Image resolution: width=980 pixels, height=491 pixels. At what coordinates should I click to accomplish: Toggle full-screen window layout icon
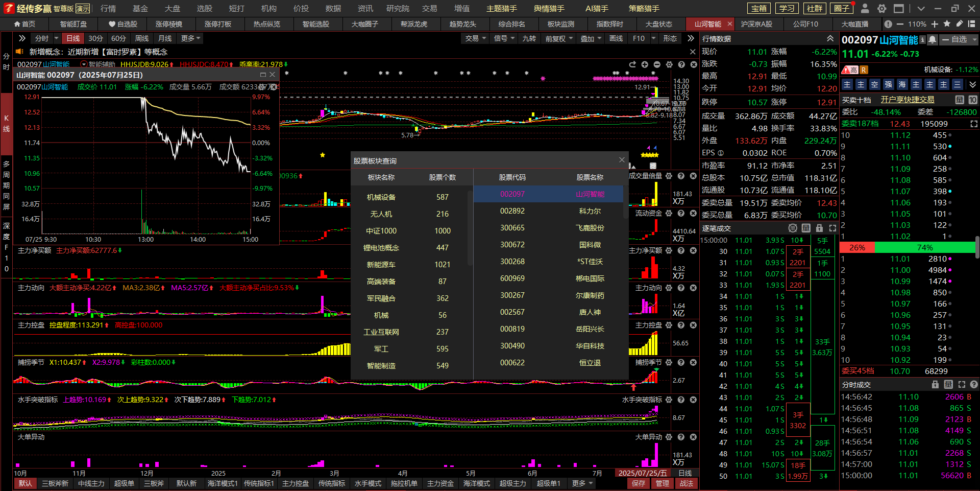899,8
